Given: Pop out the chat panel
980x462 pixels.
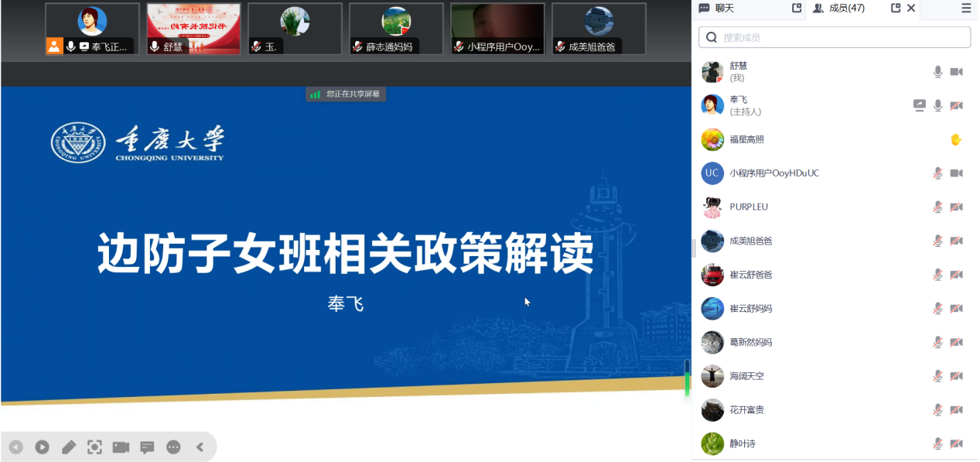Looking at the screenshot, I should tap(797, 8).
